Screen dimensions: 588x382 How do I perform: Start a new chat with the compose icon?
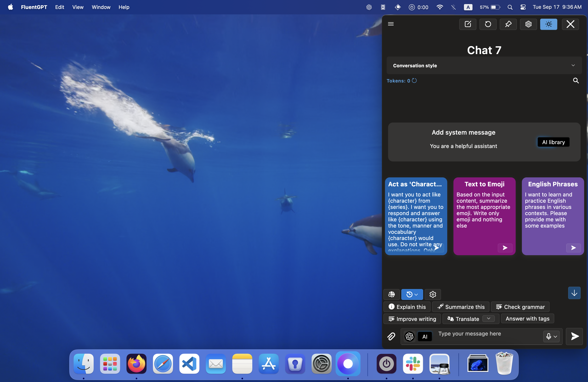point(468,24)
